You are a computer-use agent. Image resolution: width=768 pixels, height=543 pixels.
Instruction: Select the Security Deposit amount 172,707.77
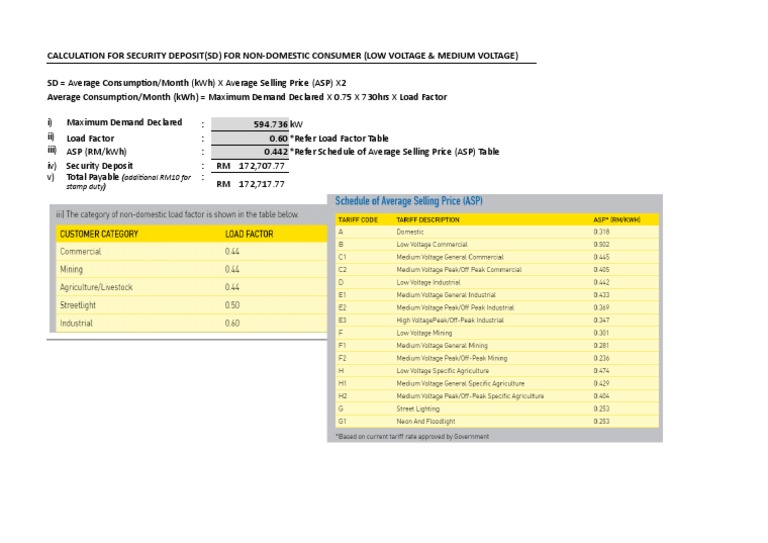(262, 166)
